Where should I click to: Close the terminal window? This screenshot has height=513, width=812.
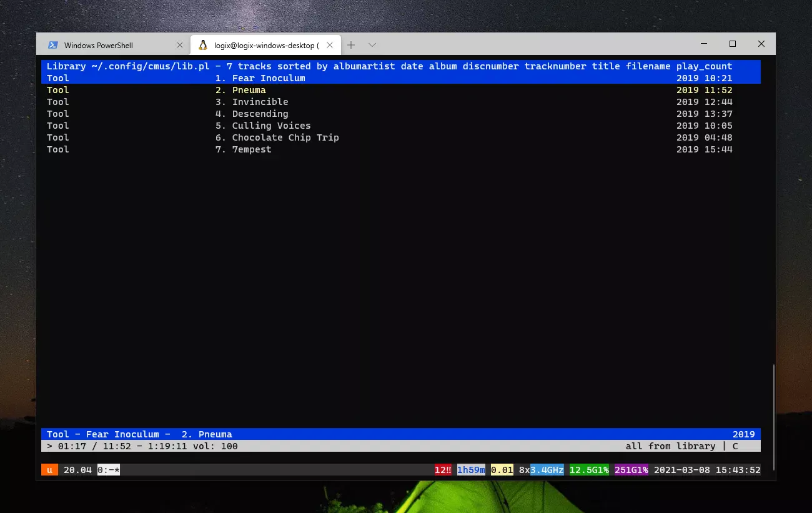pyautogui.click(x=761, y=44)
